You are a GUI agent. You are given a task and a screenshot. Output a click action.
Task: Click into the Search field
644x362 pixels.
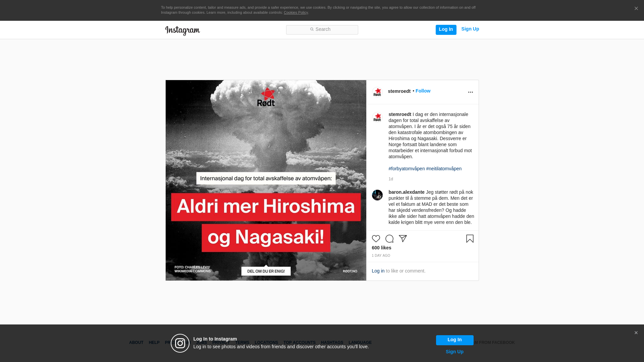(322, 29)
